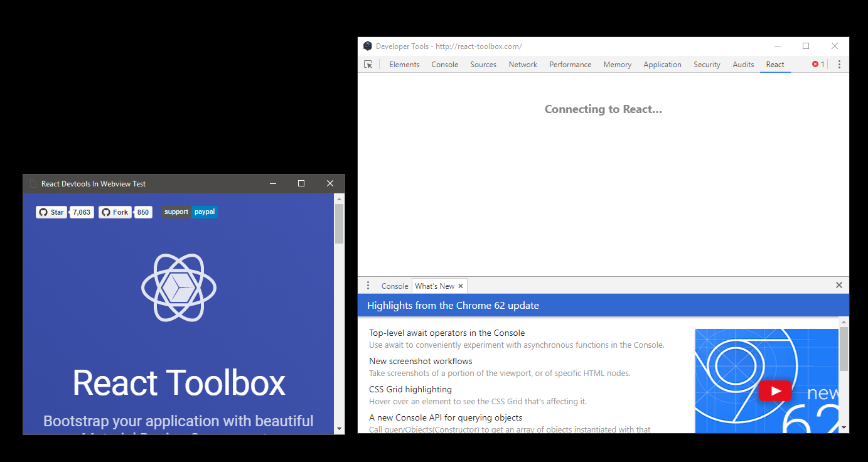Switch to the Console tab in the top bar
The height and width of the screenshot is (462, 868).
(x=445, y=65)
